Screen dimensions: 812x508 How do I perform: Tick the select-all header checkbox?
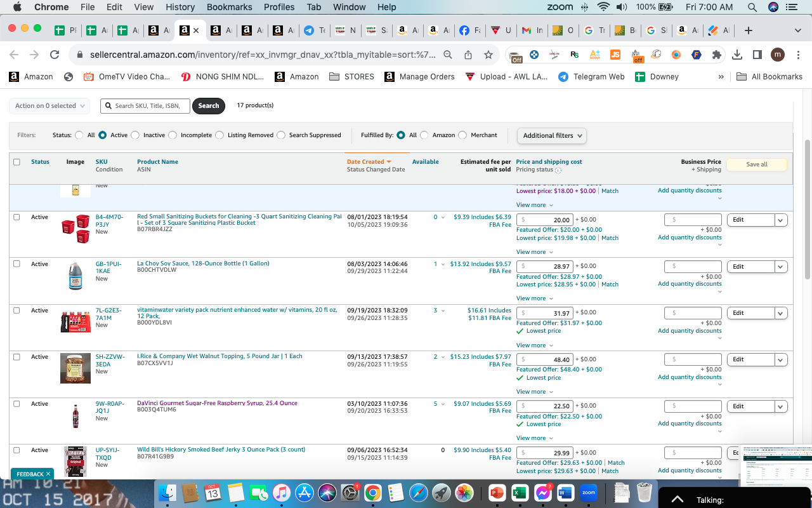(x=16, y=162)
